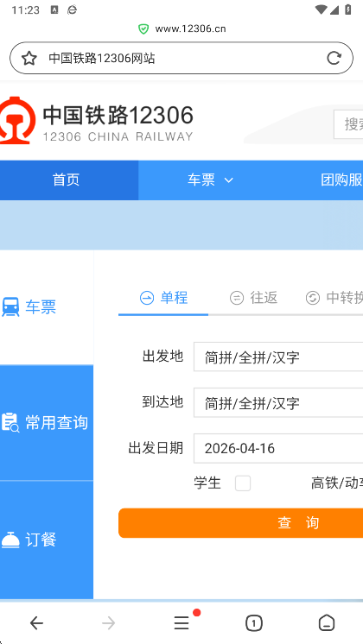Select the clipboard search icon for 常用查询
This screenshot has height=644, width=363.
click(x=10, y=422)
